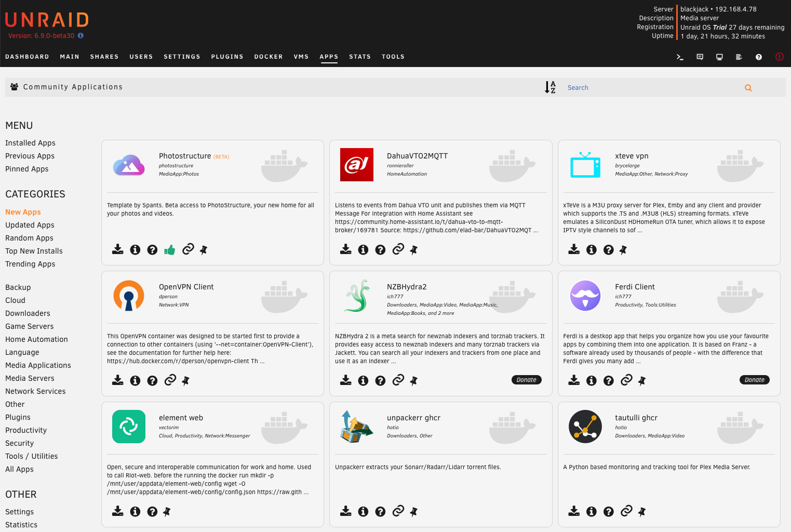Click the thumbs-up icon on Photostructure

pyautogui.click(x=169, y=250)
